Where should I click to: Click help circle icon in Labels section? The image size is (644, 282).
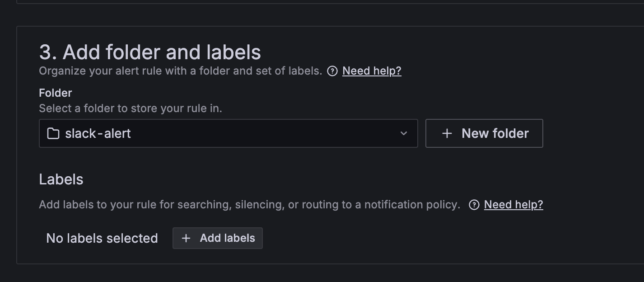point(474,205)
